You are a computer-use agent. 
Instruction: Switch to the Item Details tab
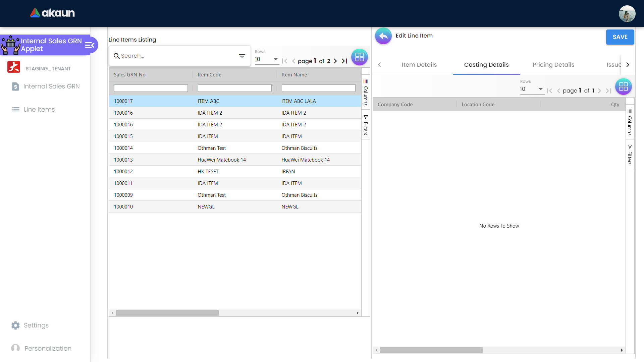[x=419, y=65]
